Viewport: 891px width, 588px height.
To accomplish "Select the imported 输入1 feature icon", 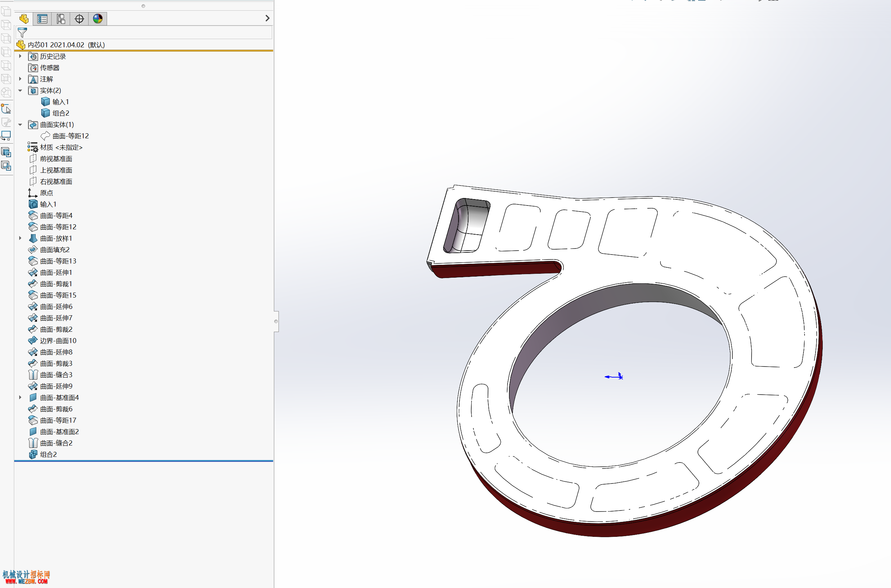I will coord(33,204).
